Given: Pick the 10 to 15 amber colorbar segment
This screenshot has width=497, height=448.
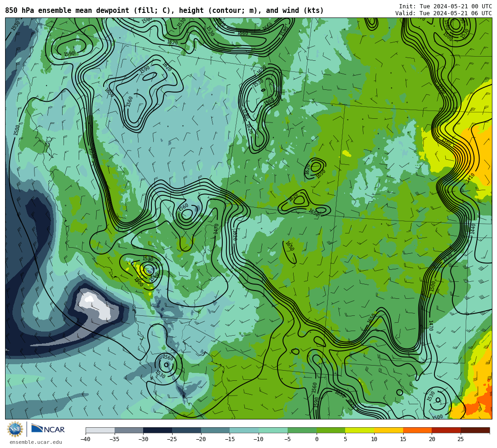Looking at the screenshot, I should click(x=388, y=430).
